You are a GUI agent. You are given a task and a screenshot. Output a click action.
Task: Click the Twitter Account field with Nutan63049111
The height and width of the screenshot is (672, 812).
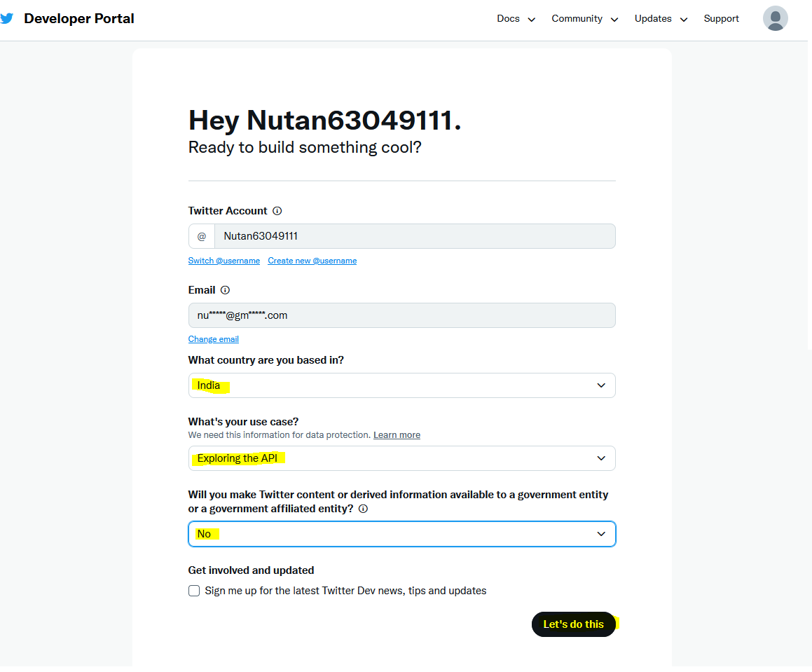pos(415,236)
